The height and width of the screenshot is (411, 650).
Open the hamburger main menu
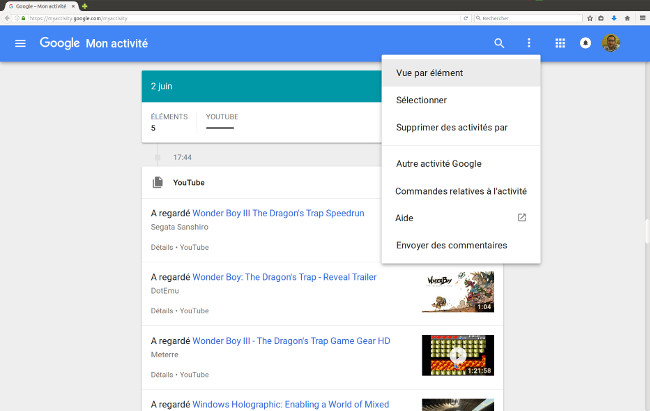[x=21, y=43]
